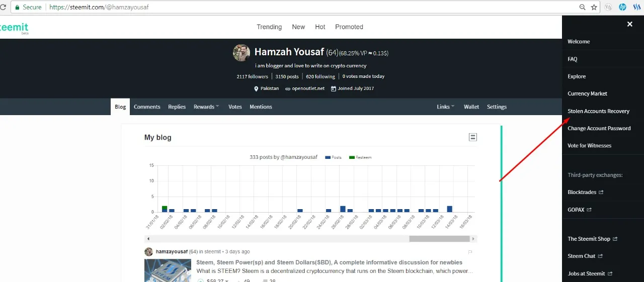
Task: Open Vote for Witnesses
Action: tap(589, 146)
